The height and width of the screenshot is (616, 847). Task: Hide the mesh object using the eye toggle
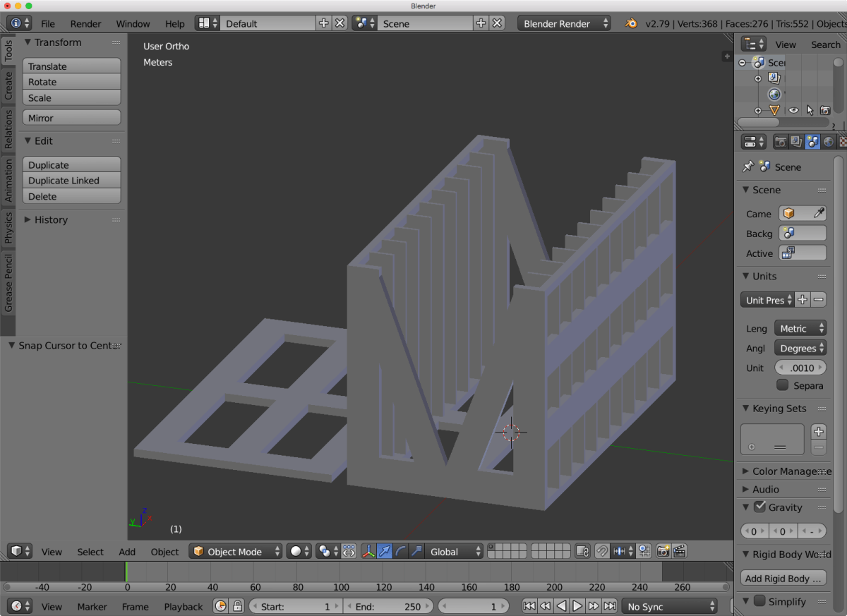[793, 110]
